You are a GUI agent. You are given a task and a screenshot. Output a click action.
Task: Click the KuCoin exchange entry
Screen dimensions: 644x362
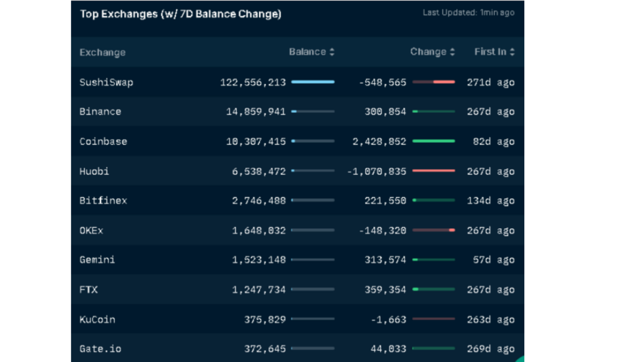point(97,320)
